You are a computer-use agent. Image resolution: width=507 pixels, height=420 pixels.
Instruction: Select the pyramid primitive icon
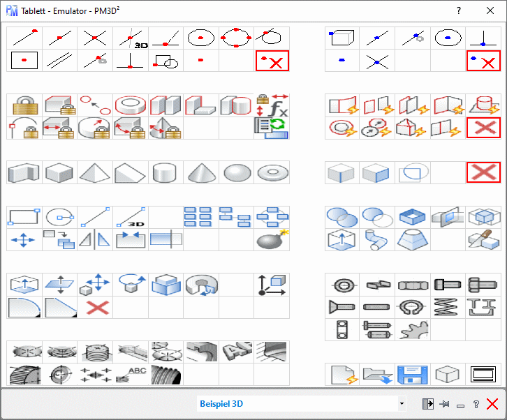point(95,172)
